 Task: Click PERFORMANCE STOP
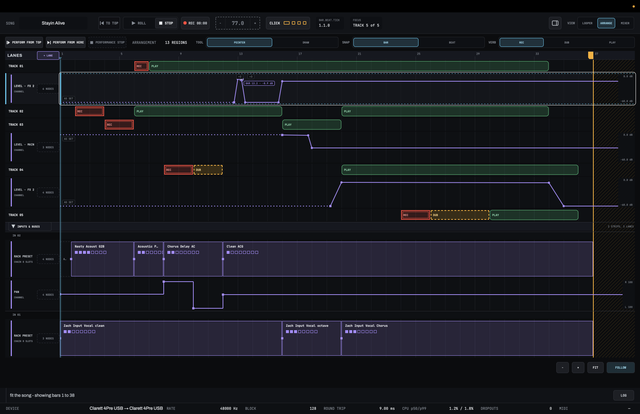[107, 42]
